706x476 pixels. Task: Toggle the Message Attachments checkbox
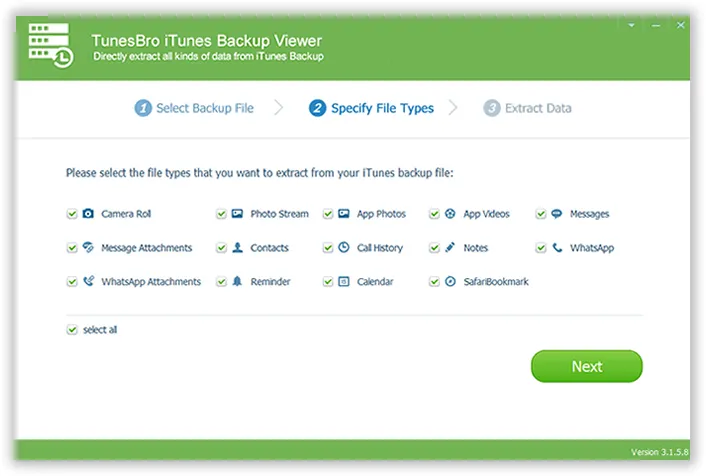(x=72, y=248)
